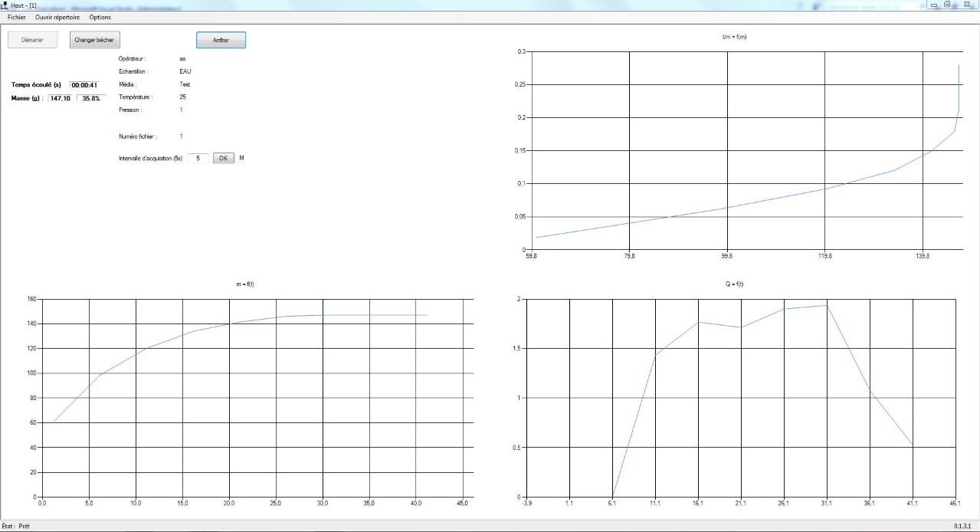This screenshot has width=980, height=532.
Task: Click the État : Prêt status text
Action: click(x=16, y=527)
